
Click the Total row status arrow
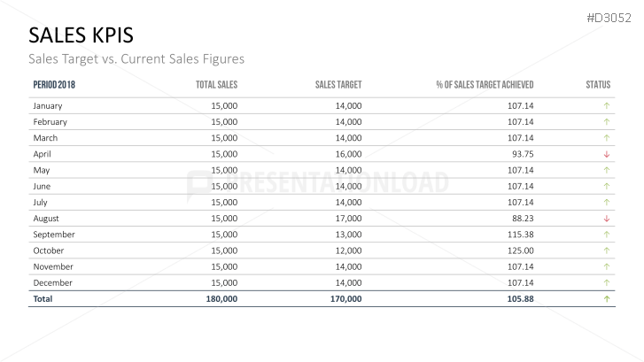pos(607,299)
